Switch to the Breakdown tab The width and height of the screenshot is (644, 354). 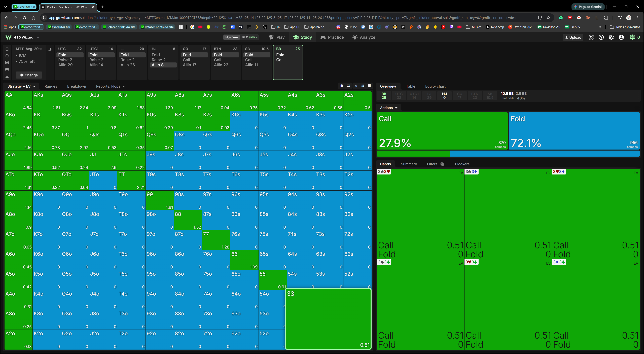pos(77,86)
